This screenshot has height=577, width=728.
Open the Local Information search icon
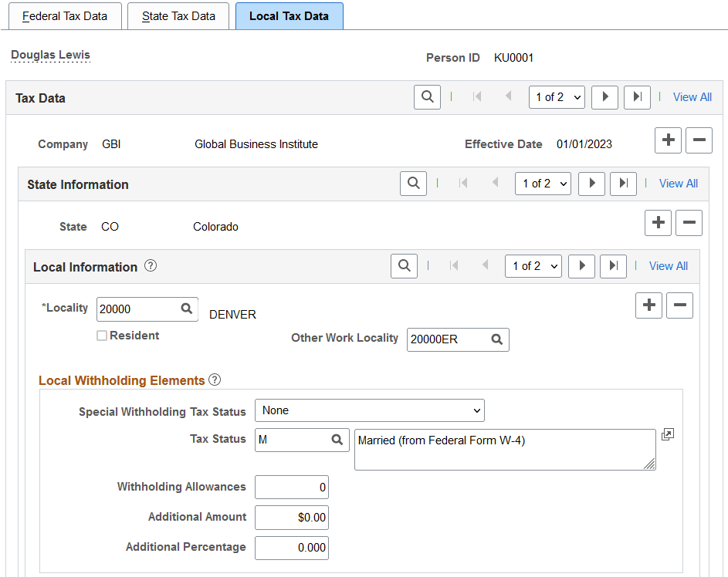pos(404,265)
